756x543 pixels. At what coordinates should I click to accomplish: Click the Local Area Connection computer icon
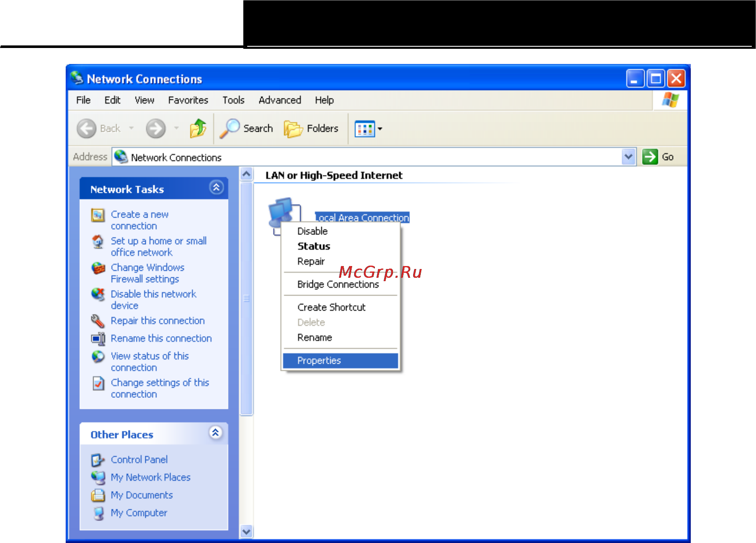click(284, 216)
